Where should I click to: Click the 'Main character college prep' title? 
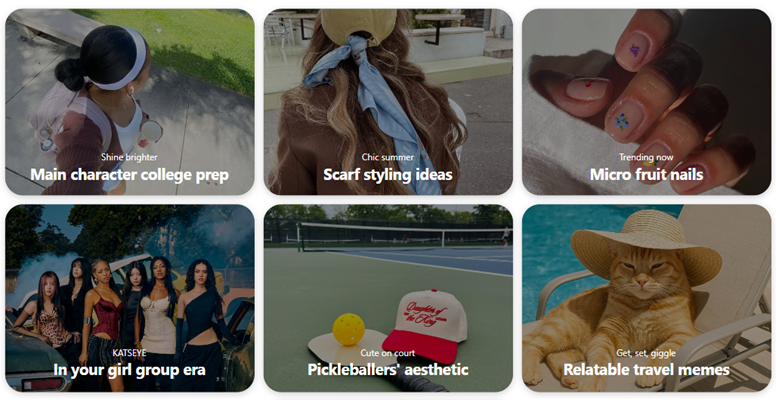pos(130,175)
